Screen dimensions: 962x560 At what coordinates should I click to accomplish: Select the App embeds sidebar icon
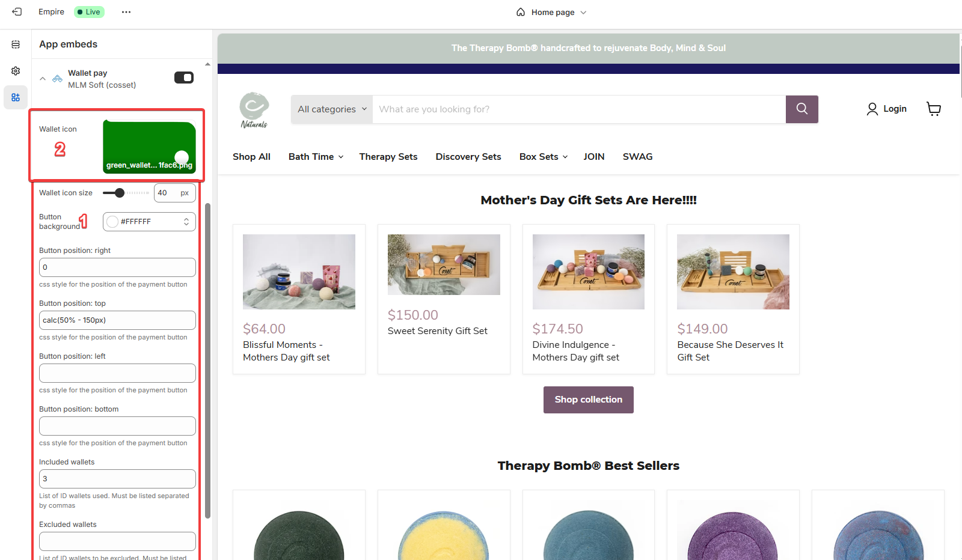16,97
